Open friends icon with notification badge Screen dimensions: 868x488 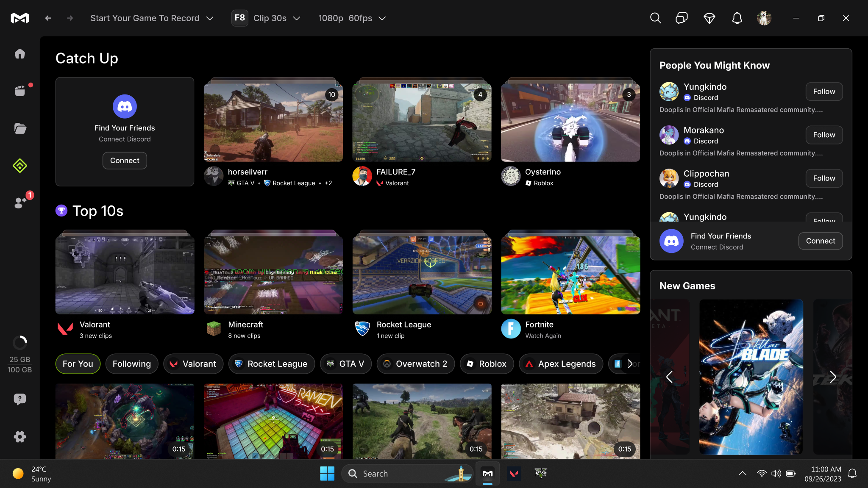click(x=20, y=202)
